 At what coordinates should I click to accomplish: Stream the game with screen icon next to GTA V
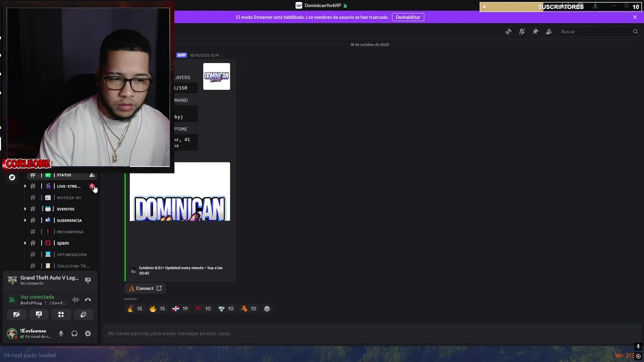pyautogui.click(x=88, y=280)
